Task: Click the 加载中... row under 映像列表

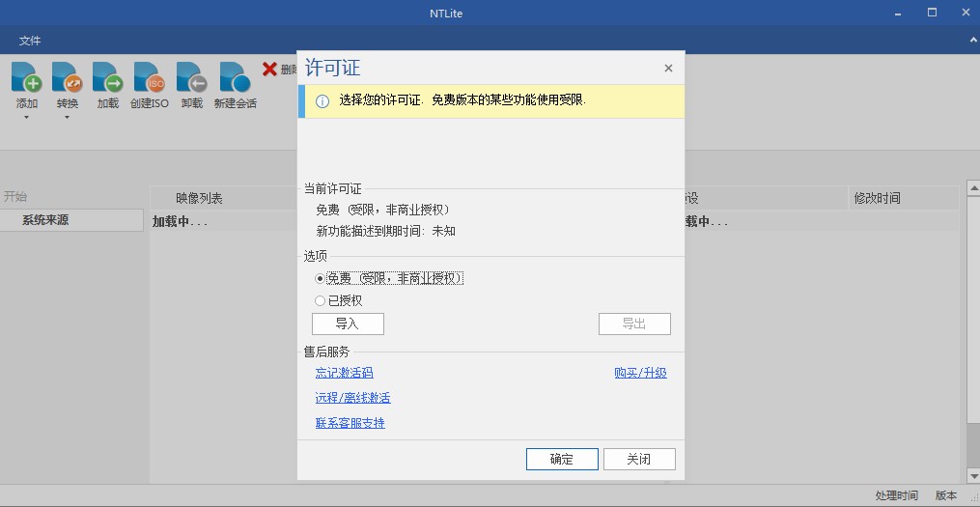Action: [x=224, y=222]
